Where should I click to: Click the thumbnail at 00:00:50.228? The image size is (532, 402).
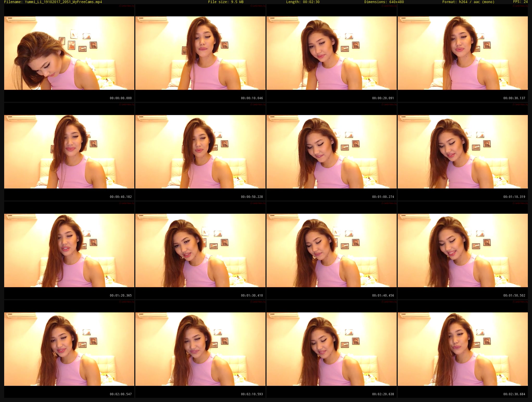pyautogui.click(x=200, y=152)
